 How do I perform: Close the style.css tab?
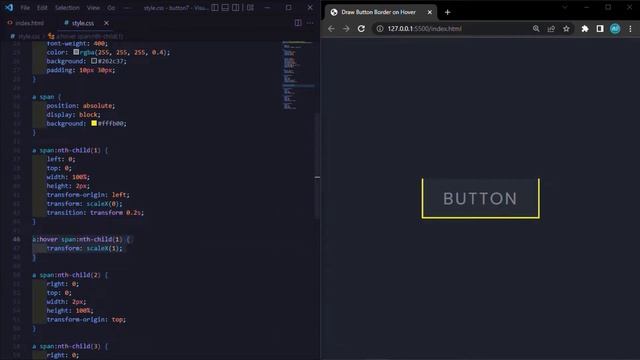click(106, 23)
